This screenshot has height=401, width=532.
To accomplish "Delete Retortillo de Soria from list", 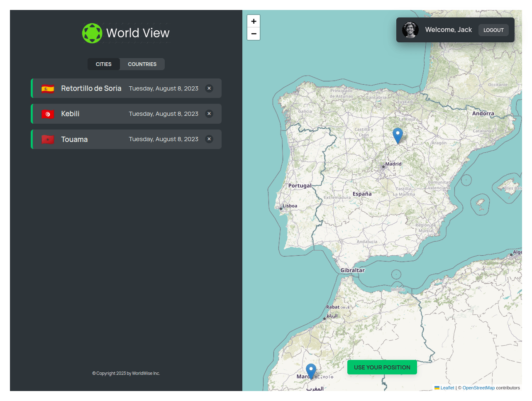I will point(209,88).
